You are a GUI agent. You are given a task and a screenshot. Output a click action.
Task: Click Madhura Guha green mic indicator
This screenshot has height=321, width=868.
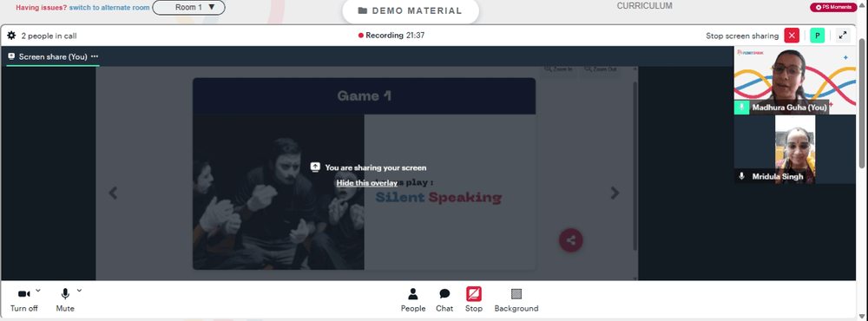pyautogui.click(x=741, y=108)
